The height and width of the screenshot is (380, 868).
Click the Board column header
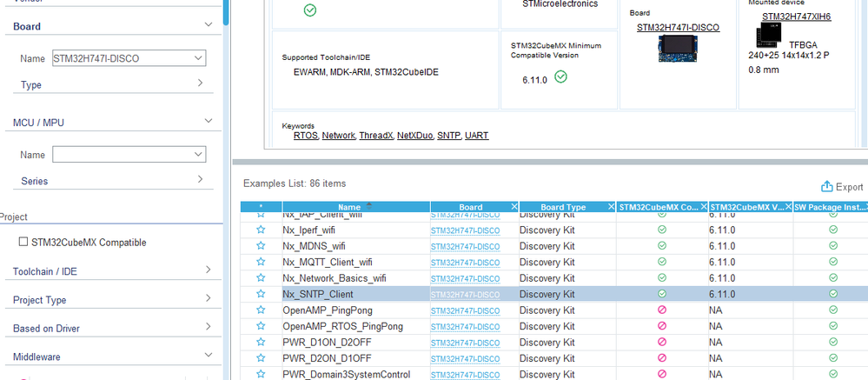click(x=471, y=207)
